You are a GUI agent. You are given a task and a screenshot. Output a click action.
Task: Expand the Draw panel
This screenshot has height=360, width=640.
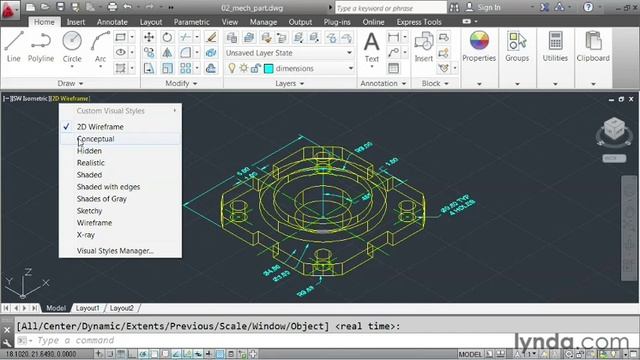(70, 83)
